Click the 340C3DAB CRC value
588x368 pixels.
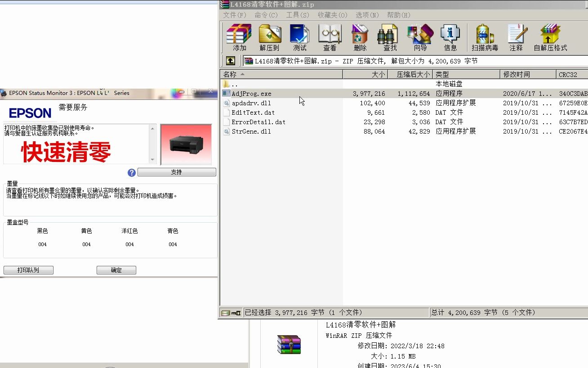[x=573, y=94]
